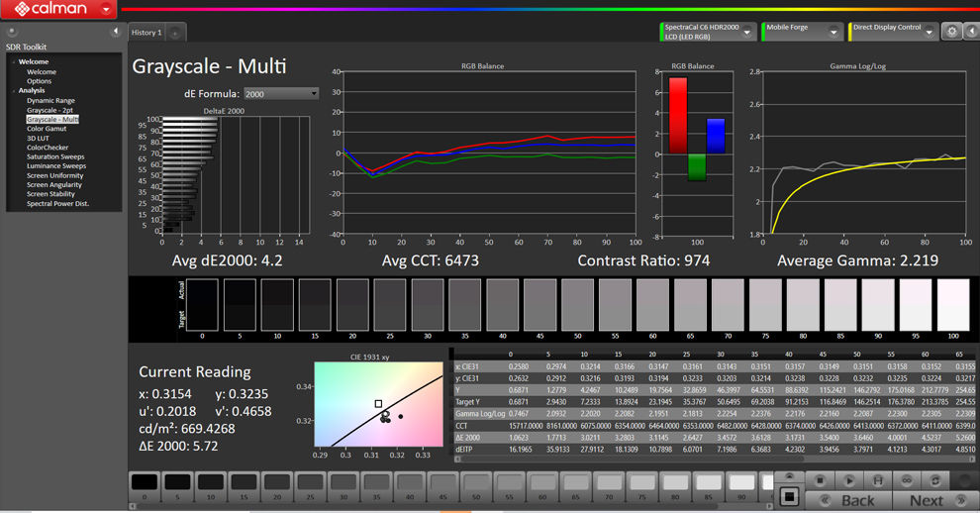
Task: Click the 'Avg dE2000: 4.2' readout
Action: coord(228,260)
